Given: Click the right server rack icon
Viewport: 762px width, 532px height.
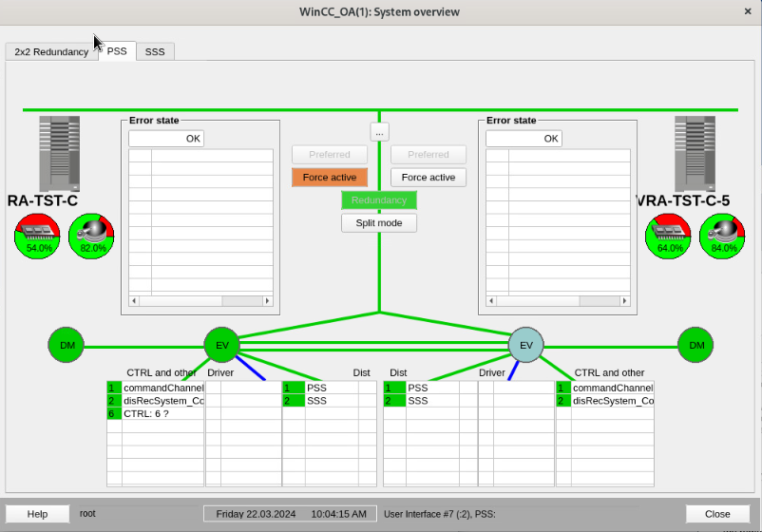Looking at the screenshot, I should [x=694, y=153].
